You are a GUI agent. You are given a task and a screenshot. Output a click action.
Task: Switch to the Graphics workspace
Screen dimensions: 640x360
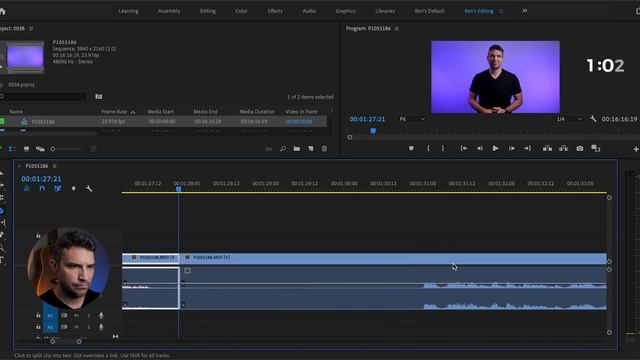click(x=345, y=11)
